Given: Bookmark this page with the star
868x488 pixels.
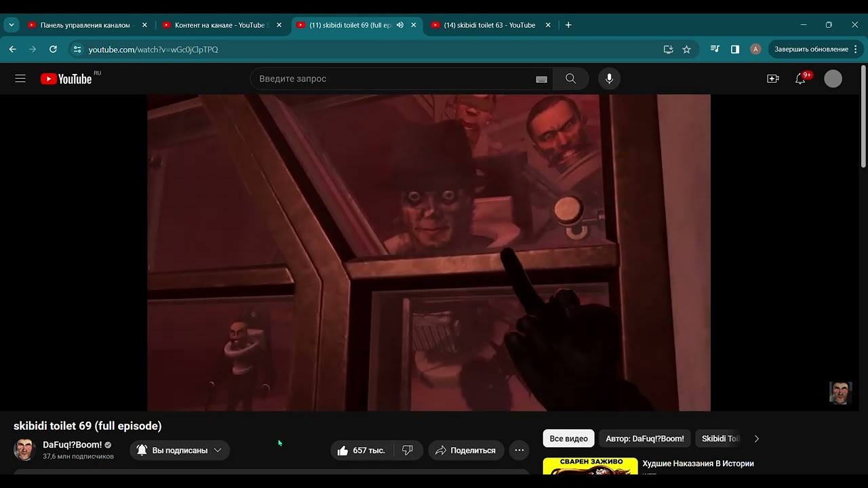Looking at the screenshot, I should (686, 49).
